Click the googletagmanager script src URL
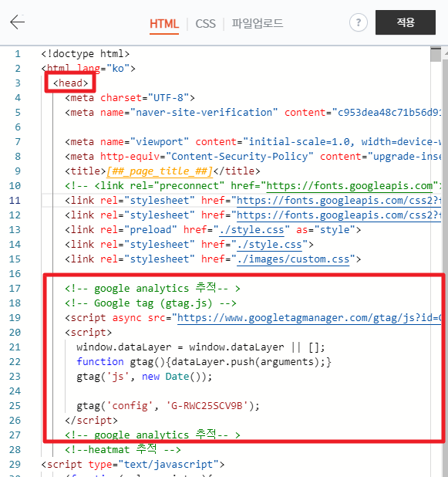Viewport: 448px width, 477px height. point(309,318)
